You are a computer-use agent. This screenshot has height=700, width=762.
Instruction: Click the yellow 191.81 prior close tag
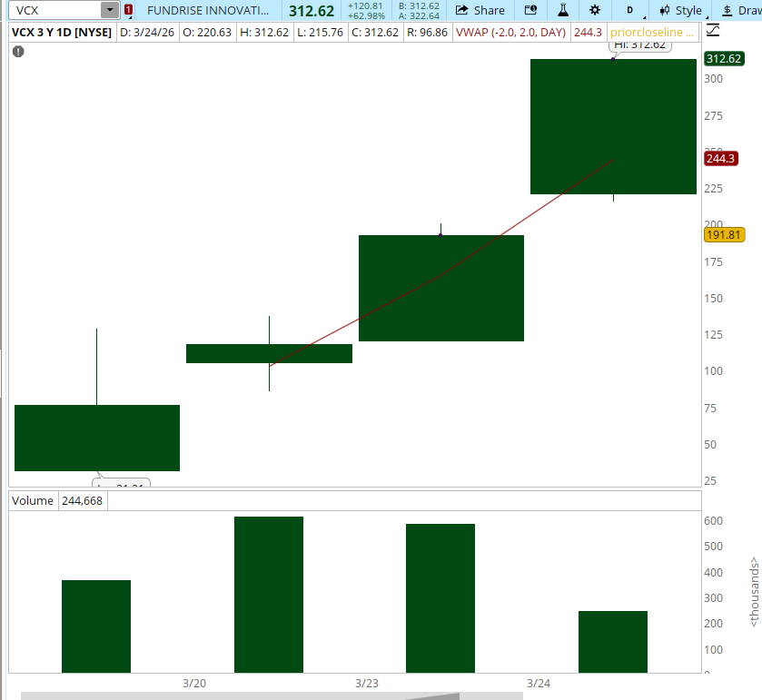pos(724,235)
